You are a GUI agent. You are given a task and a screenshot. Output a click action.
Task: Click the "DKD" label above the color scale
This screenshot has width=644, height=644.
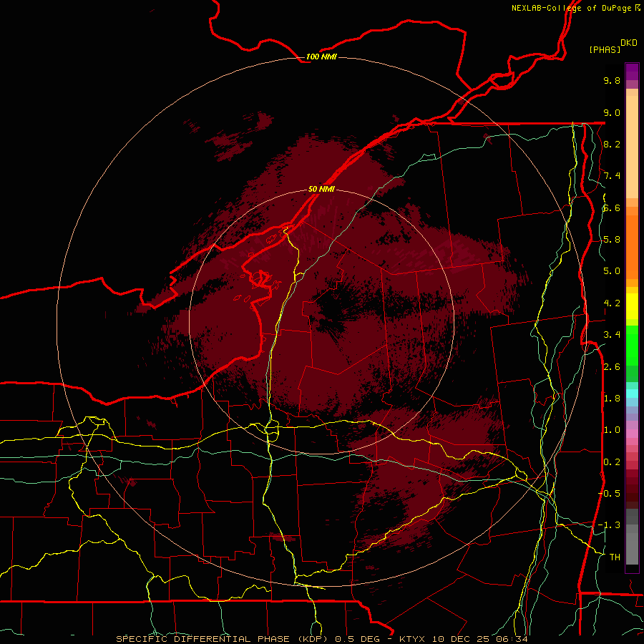tap(629, 42)
